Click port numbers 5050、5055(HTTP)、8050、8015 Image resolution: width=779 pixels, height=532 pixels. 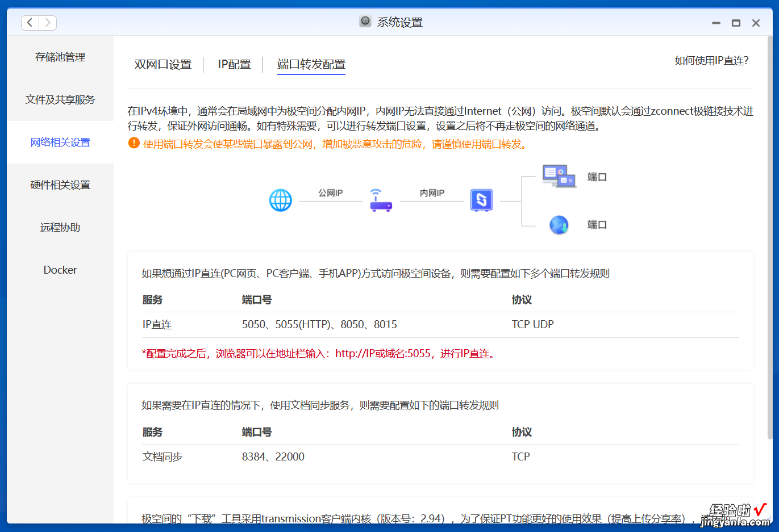click(319, 324)
